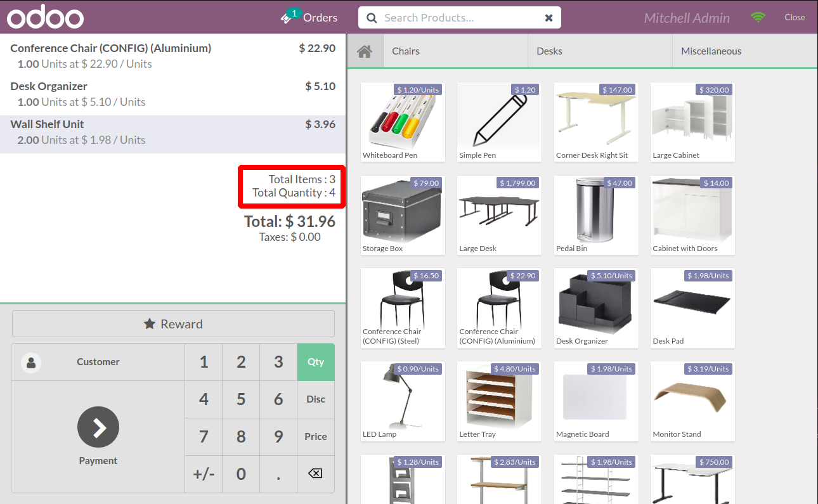Add Pedal Bin product to order

click(596, 216)
